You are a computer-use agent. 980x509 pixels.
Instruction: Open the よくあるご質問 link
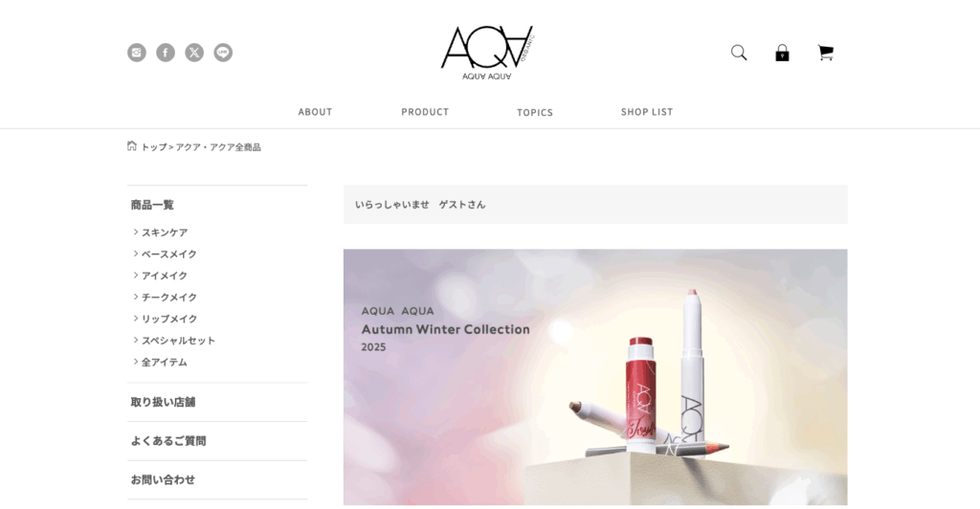pyautogui.click(x=168, y=441)
